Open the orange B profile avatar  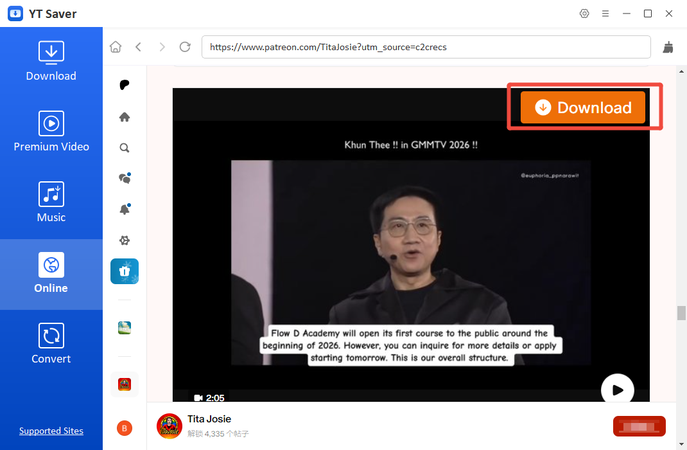[x=124, y=428]
